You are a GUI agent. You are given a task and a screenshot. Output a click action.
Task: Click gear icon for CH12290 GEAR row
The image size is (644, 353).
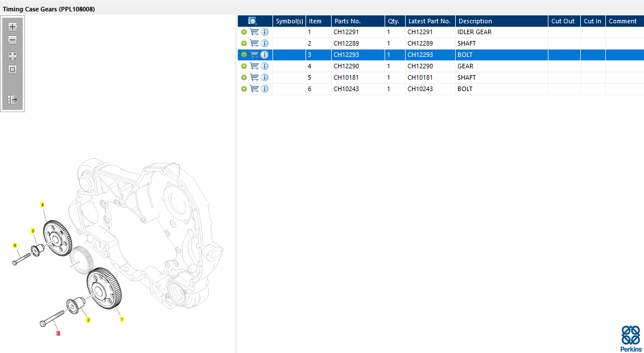244,66
